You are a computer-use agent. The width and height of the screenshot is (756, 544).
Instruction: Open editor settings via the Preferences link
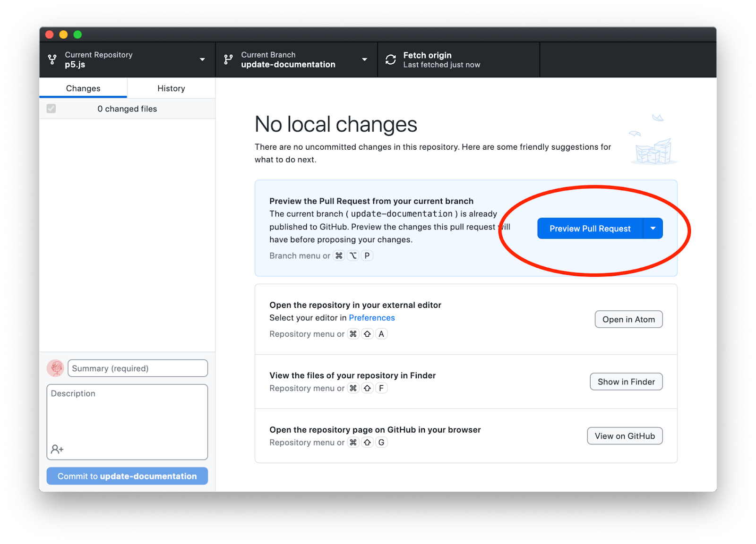(372, 317)
